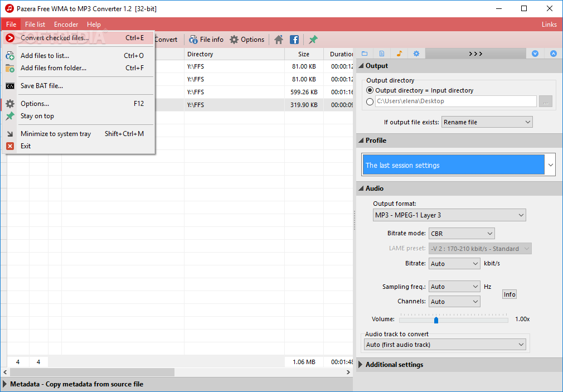This screenshot has width=563, height=392.
Task: Click the Links menu item
Action: tap(549, 25)
